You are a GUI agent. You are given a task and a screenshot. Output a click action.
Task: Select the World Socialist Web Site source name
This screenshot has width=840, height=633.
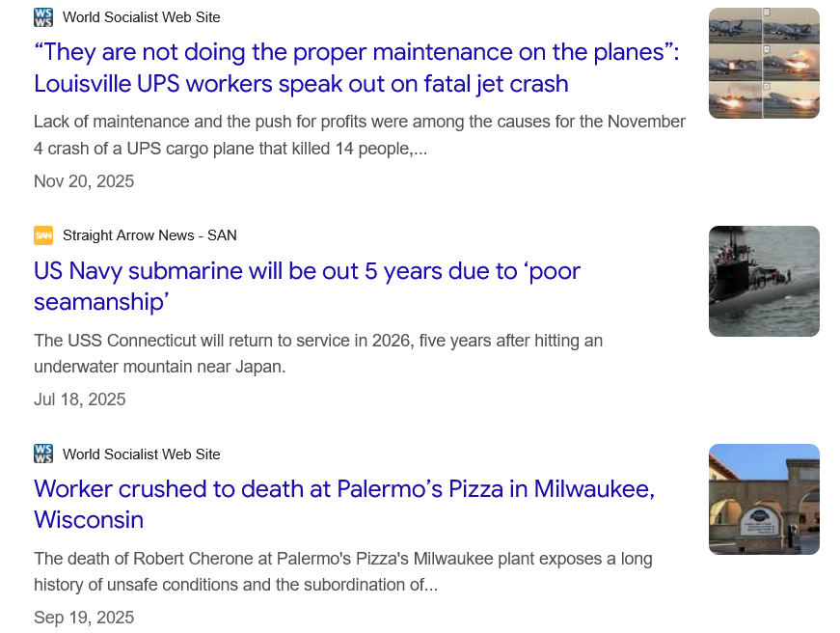point(141,16)
